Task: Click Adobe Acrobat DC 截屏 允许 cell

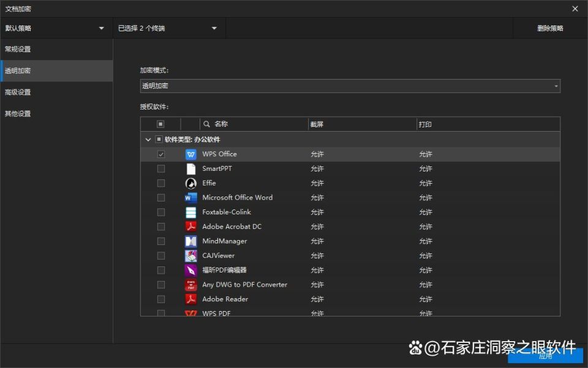Action: [317, 227]
